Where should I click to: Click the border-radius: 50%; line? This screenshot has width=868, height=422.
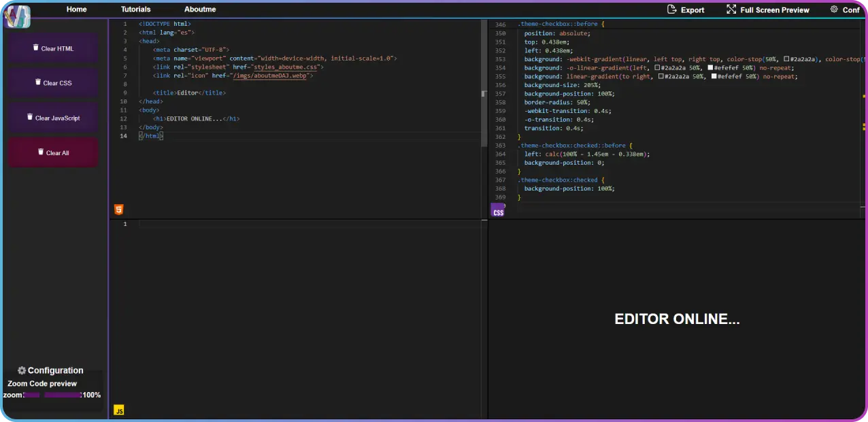coord(557,102)
